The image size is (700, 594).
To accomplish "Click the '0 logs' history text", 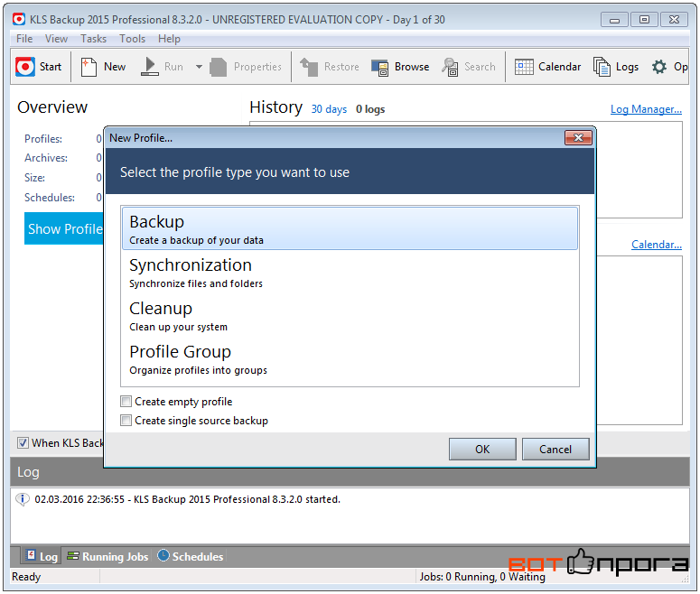I will pos(370,109).
